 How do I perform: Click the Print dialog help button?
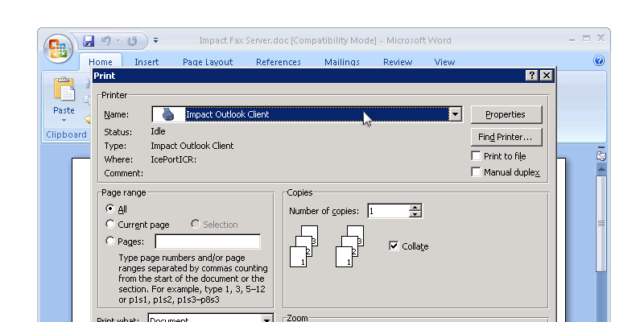[532, 75]
